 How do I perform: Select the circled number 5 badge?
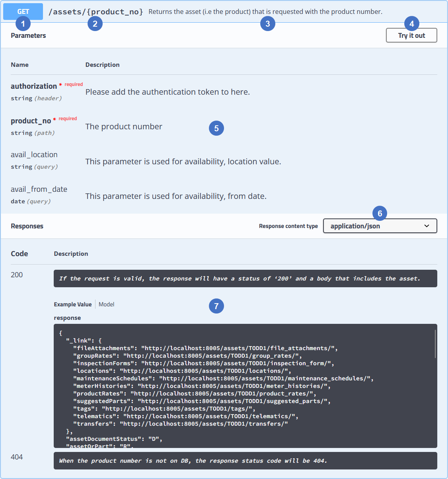pyautogui.click(x=216, y=128)
